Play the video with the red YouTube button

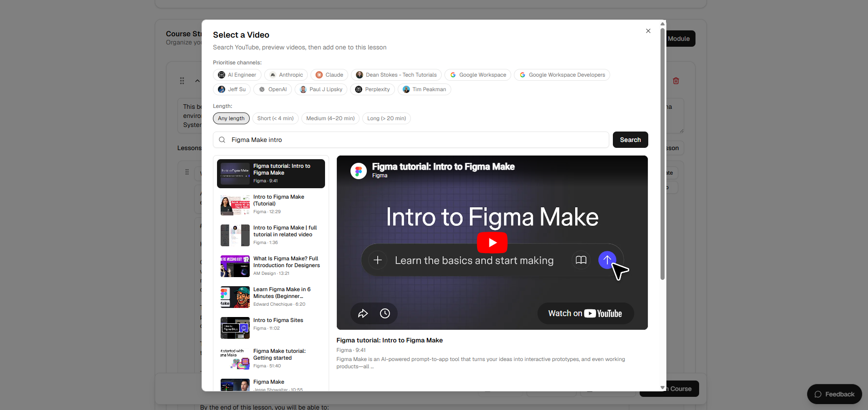[492, 243]
